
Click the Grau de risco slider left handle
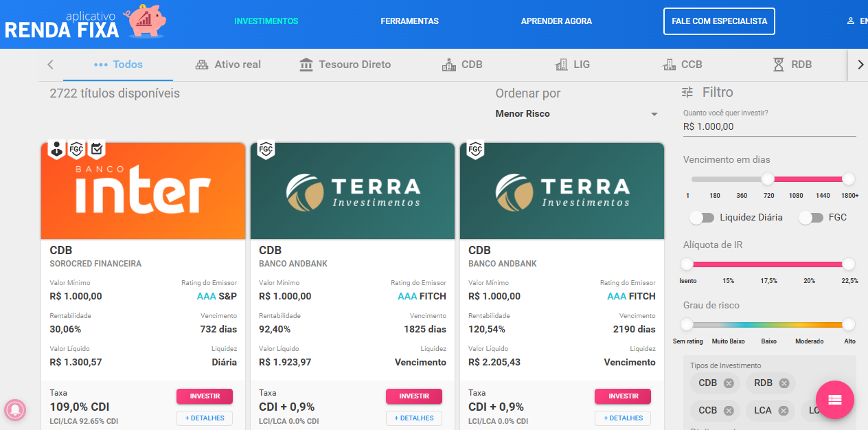(686, 324)
